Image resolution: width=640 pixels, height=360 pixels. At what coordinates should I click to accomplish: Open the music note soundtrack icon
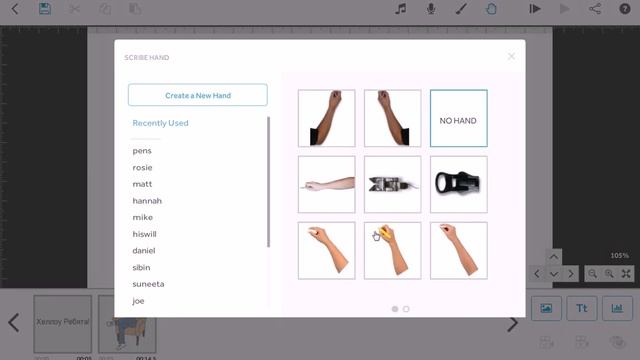click(401, 9)
